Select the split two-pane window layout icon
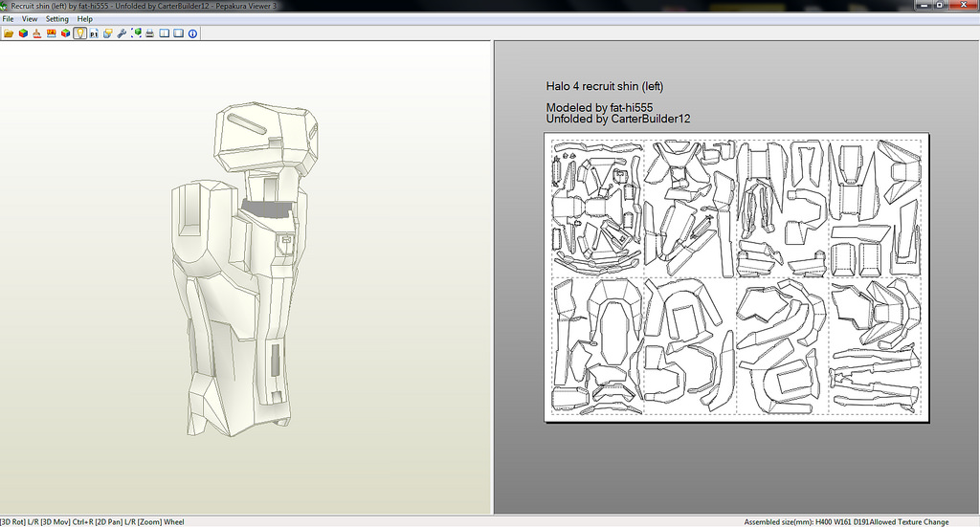 pos(165,33)
